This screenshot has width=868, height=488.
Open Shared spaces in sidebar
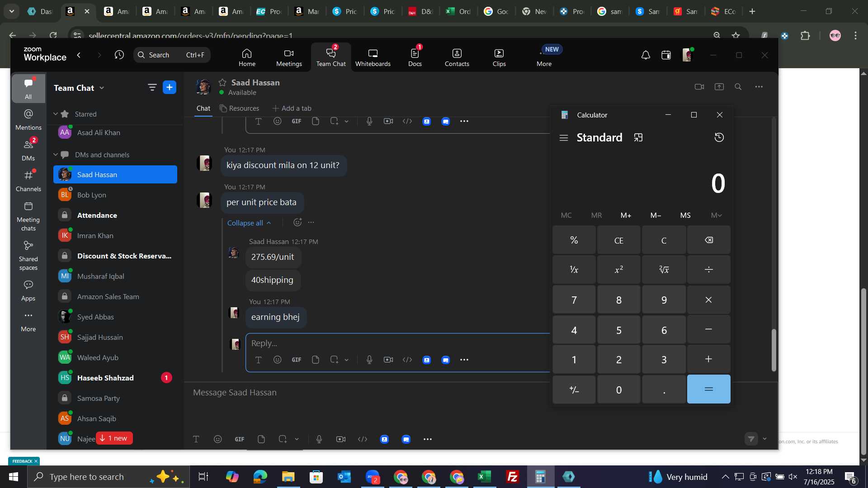click(x=28, y=255)
